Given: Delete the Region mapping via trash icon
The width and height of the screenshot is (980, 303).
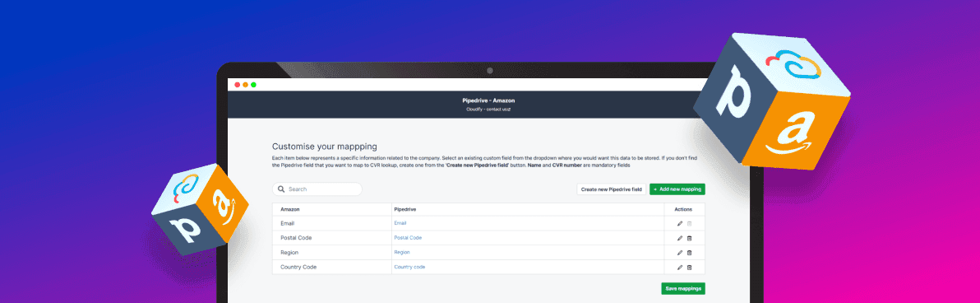Looking at the screenshot, I should [x=690, y=253].
